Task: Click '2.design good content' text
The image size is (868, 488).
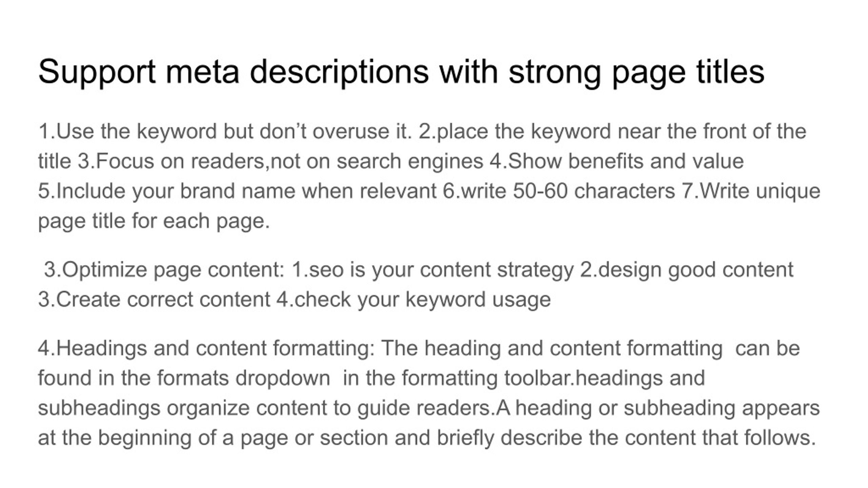Action: tap(687, 270)
